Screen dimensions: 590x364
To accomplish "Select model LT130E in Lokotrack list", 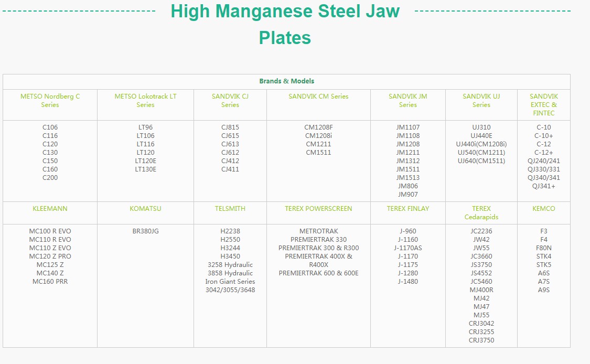I will coord(146,169).
